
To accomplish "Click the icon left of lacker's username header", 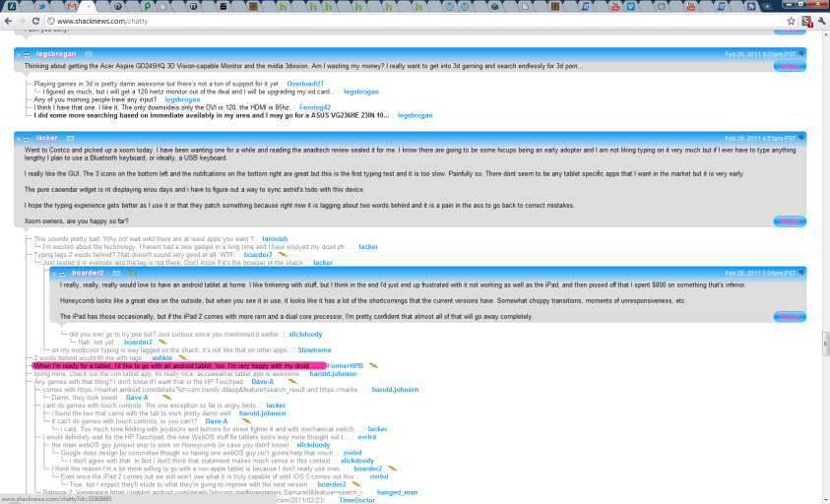I will click(27, 139).
